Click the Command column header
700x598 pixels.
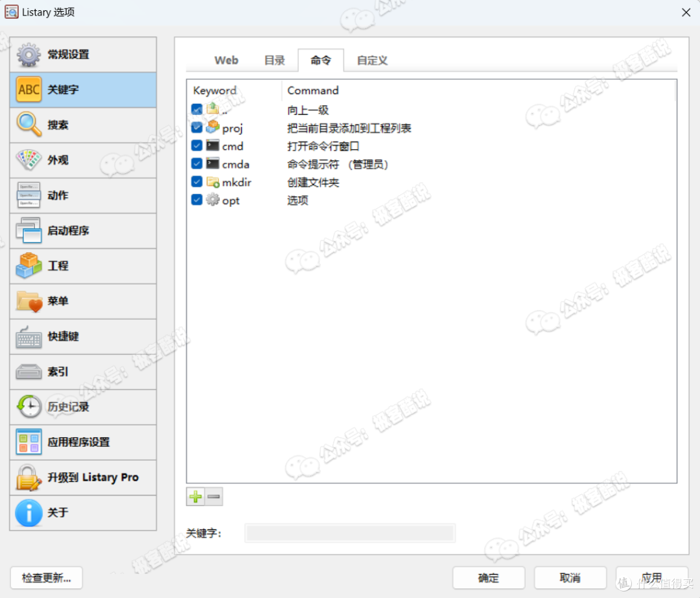click(x=478, y=91)
